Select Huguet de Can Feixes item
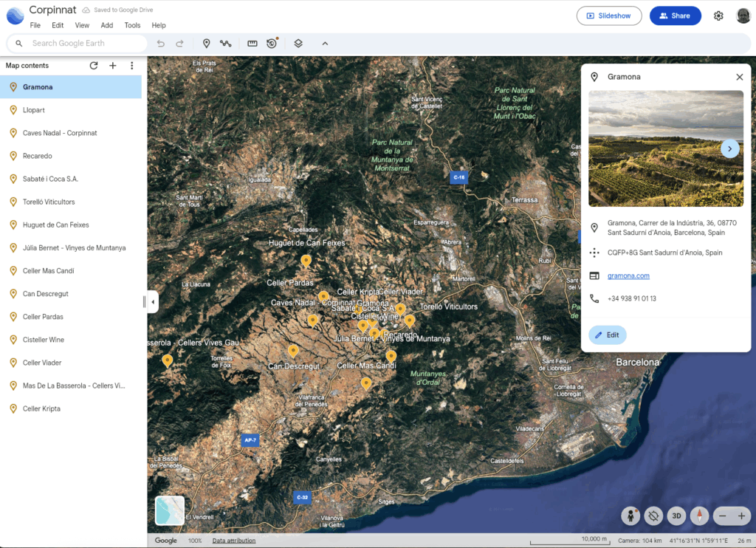Image resolution: width=756 pixels, height=548 pixels. 71,225
